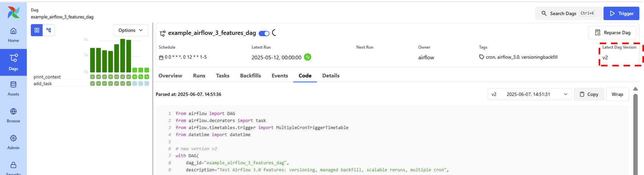Screen dimensions: 644x175
Task: Click the code scrollbar up arrow
Action: click(x=635, y=89)
